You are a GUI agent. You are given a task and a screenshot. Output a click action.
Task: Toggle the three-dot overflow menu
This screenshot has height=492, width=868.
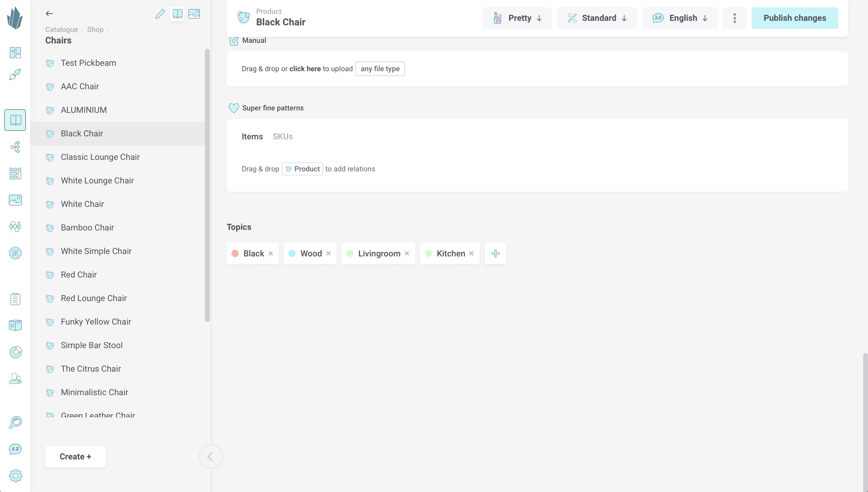(734, 18)
